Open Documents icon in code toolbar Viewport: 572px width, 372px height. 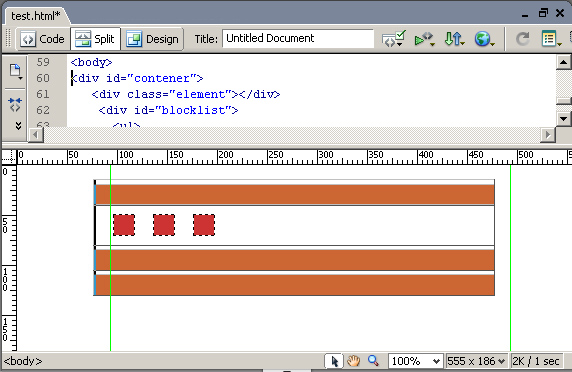tap(16, 71)
